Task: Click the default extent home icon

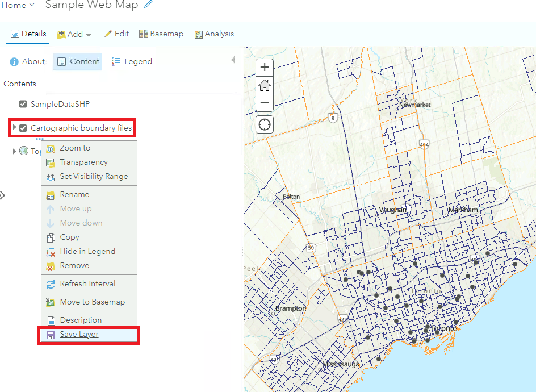Action: click(264, 85)
